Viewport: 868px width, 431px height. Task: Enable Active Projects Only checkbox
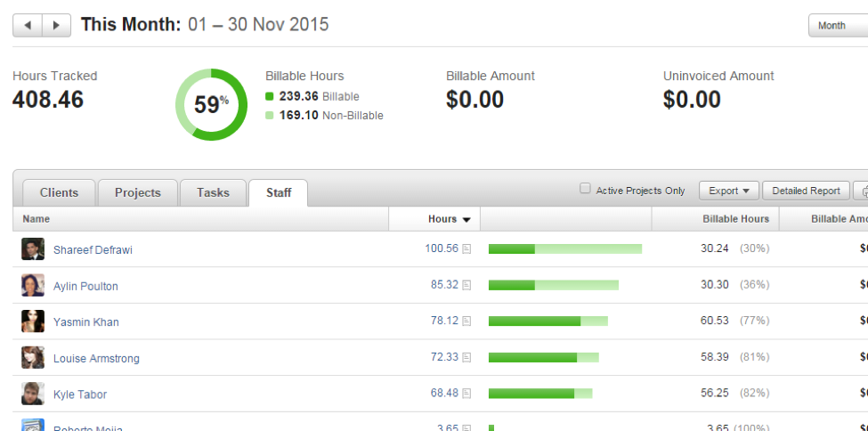pyautogui.click(x=585, y=189)
